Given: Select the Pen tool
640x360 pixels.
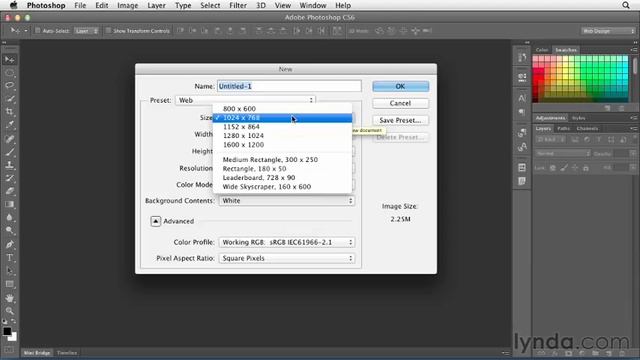Looking at the screenshot, I should 10,244.
